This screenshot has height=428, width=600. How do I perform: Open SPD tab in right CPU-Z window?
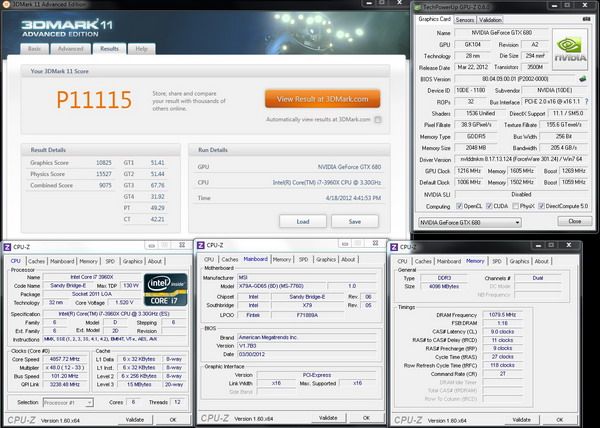[x=497, y=261]
